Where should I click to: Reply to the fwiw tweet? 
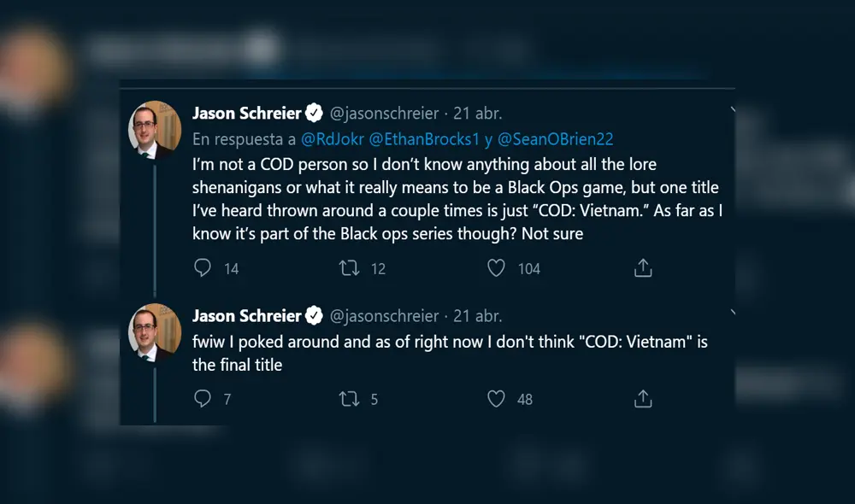coord(203,399)
